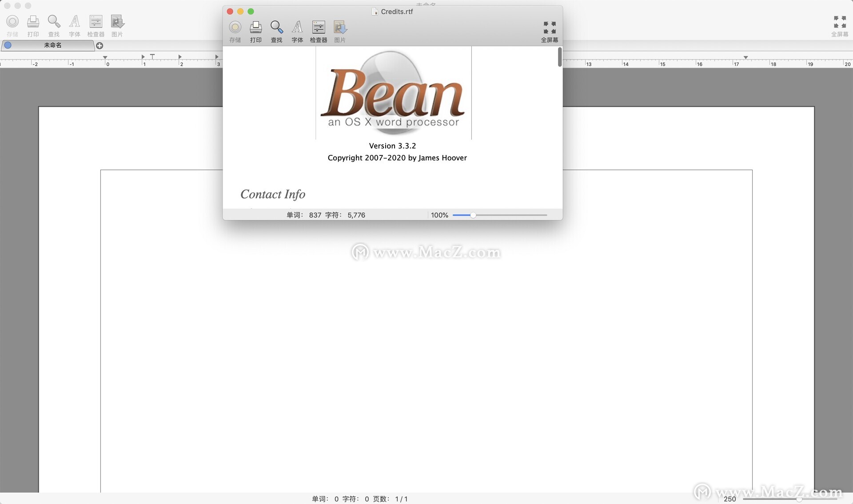The width and height of the screenshot is (853, 504).
Task: Click Picture icon in background window toolbar
Action: pyautogui.click(x=117, y=21)
